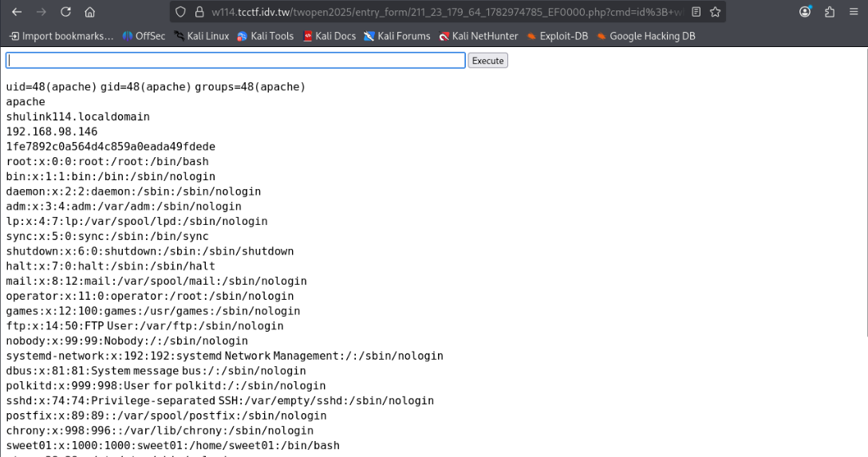Image resolution: width=868 pixels, height=457 pixels.
Task: Click the polkitd:x:999:998 passwd line
Action: coord(166,386)
